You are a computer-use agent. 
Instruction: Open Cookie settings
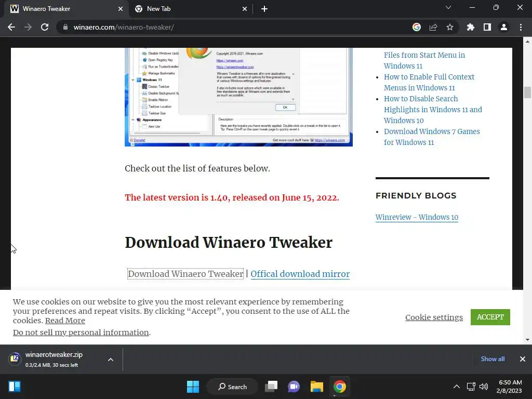434,317
